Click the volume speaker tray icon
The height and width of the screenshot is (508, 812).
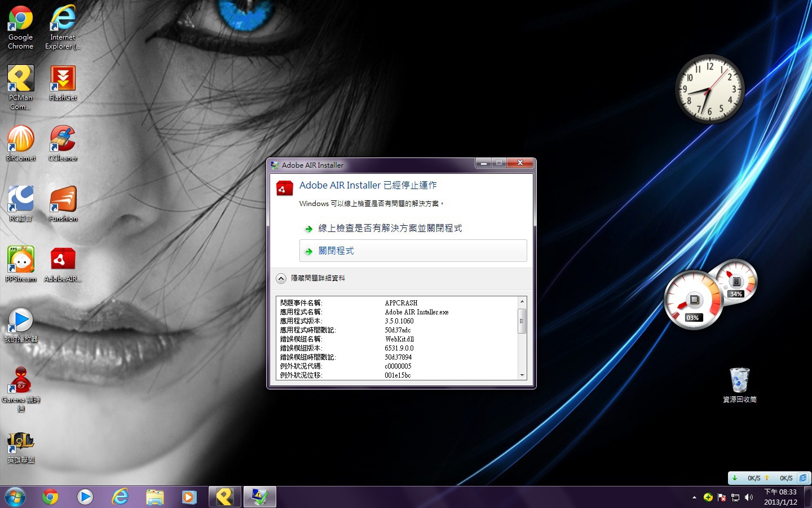click(x=749, y=497)
